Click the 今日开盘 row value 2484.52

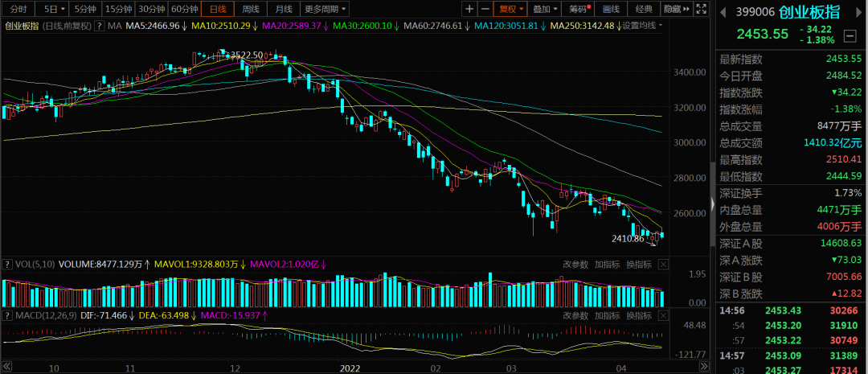(844, 76)
